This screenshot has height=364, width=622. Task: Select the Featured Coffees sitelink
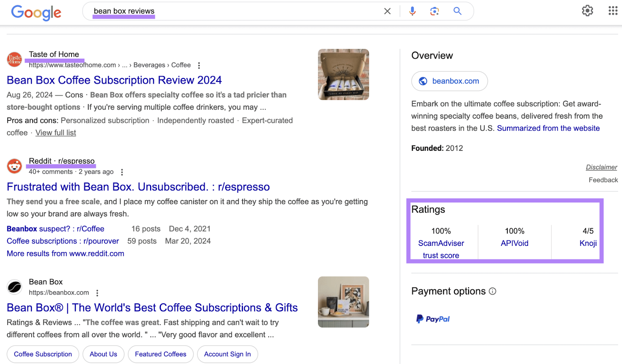click(161, 354)
